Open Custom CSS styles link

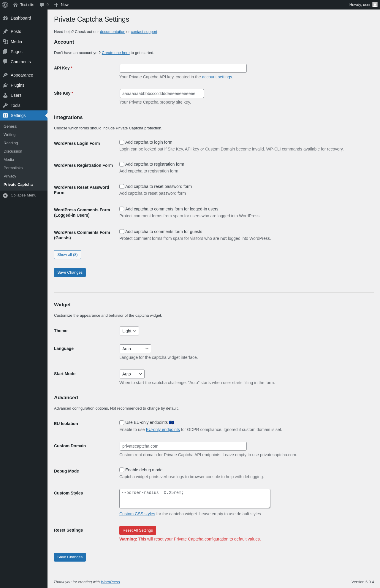coord(137,514)
